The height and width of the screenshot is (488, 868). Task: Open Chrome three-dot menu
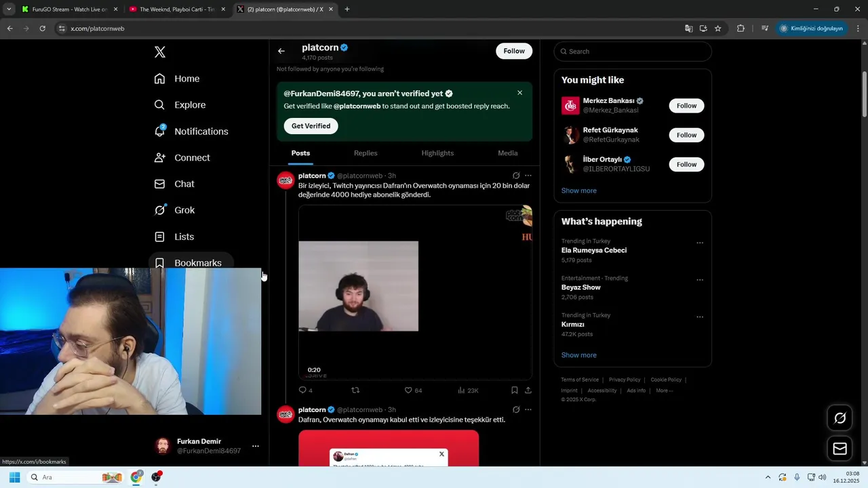tap(859, 28)
